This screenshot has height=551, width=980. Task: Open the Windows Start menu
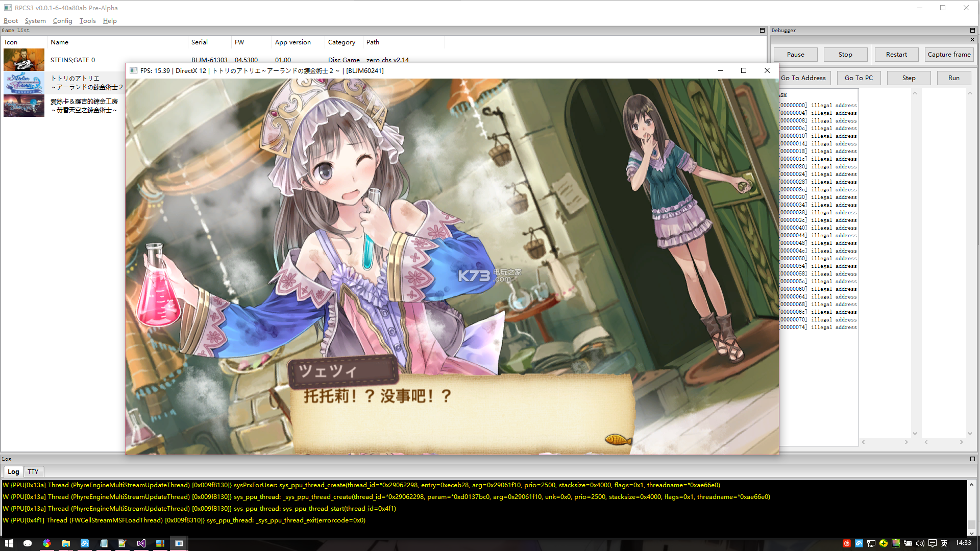point(9,543)
